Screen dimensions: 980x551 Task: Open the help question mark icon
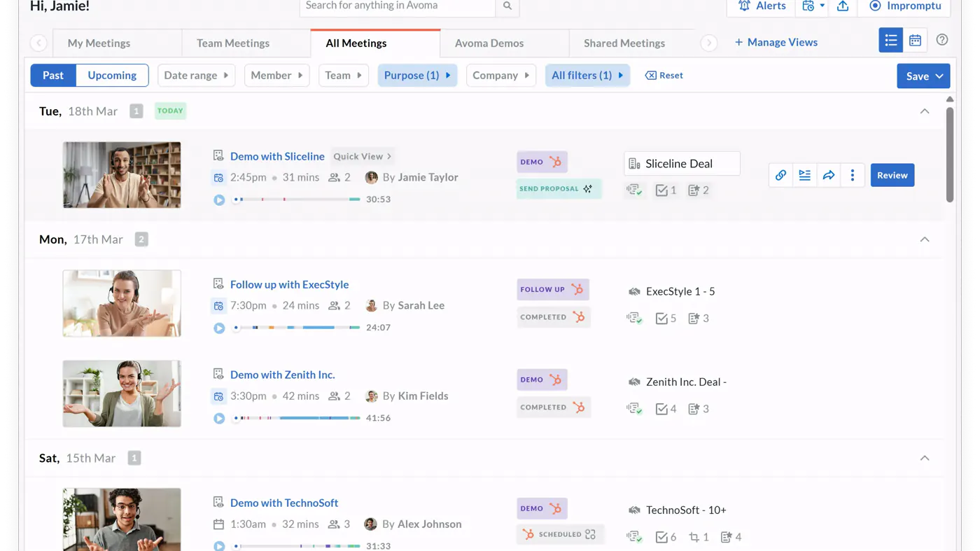(x=942, y=40)
